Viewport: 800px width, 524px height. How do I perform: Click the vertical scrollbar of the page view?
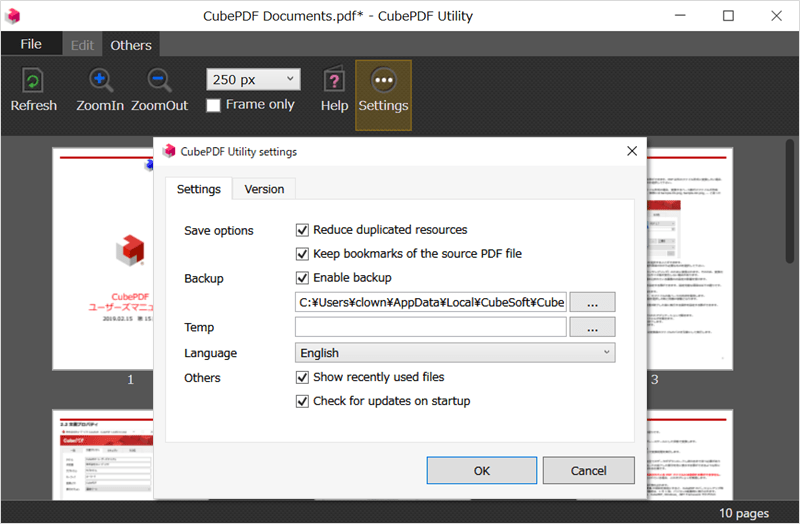790,202
